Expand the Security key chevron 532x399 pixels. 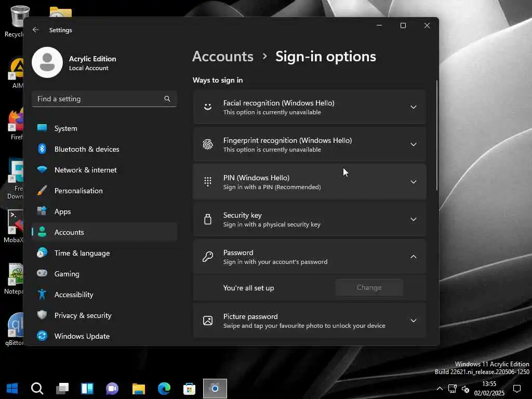click(x=413, y=219)
